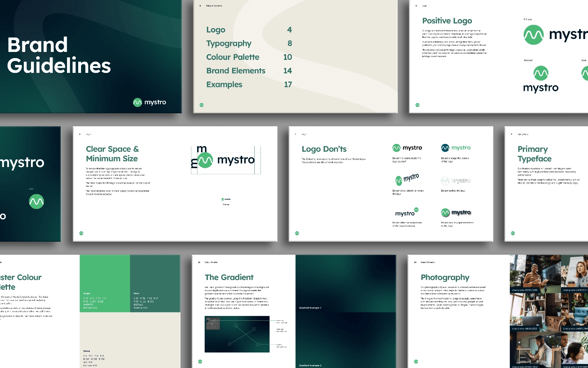This screenshot has height=368, width=588.
Task: Click 'The Gradient' heading
Action: [229, 277]
